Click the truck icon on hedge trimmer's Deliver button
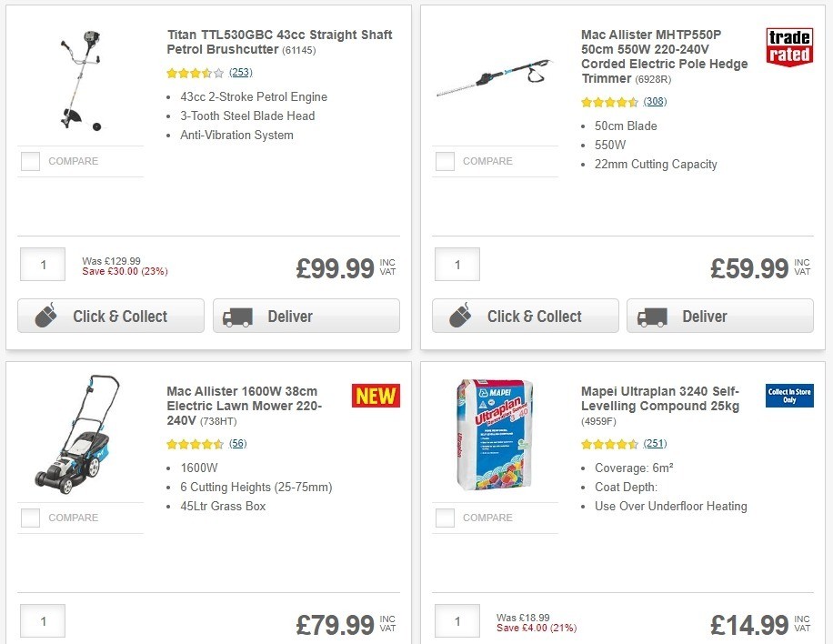The width and height of the screenshot is (833, 644). pyautogui.click(x=651, y=317)
